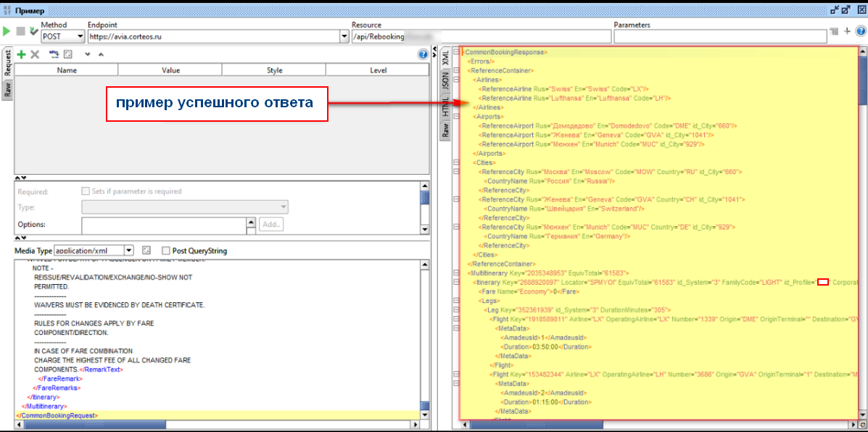868x432 pixels.
Task: Expand the Endpoint dropdown list
Action: coord(344,36)
